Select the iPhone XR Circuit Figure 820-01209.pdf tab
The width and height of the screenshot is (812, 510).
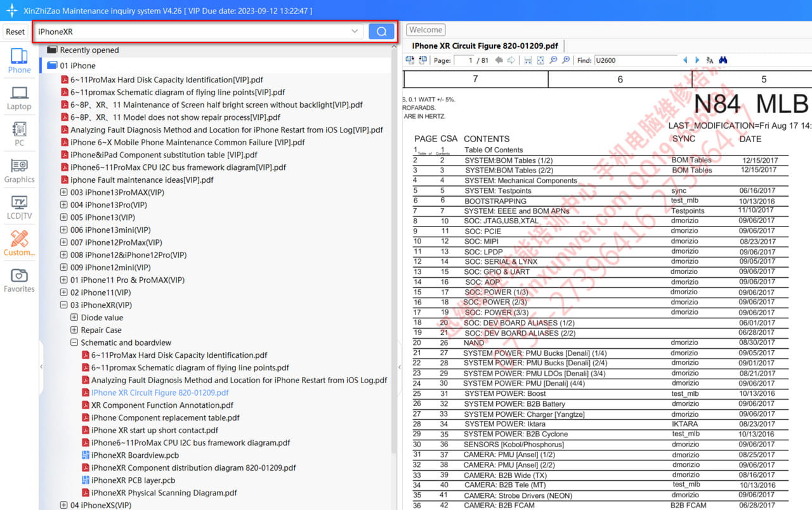(485, 46)
